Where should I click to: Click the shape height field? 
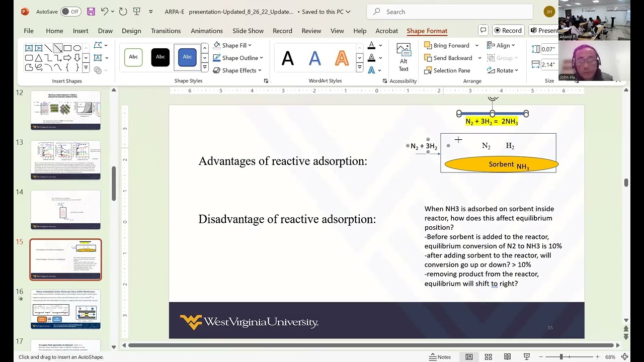548,49
